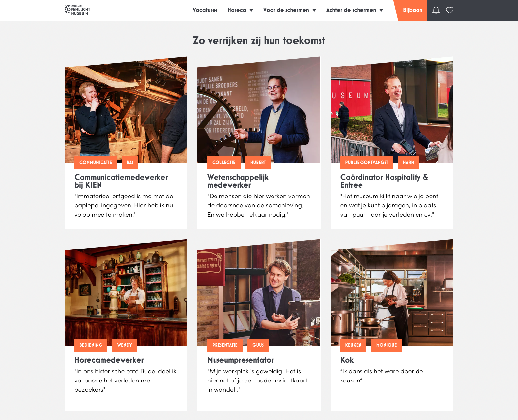Image resolution: width=518 pixels, height=420 pixels.
Task: Click the Kok heading
Action: pos(347,360)
